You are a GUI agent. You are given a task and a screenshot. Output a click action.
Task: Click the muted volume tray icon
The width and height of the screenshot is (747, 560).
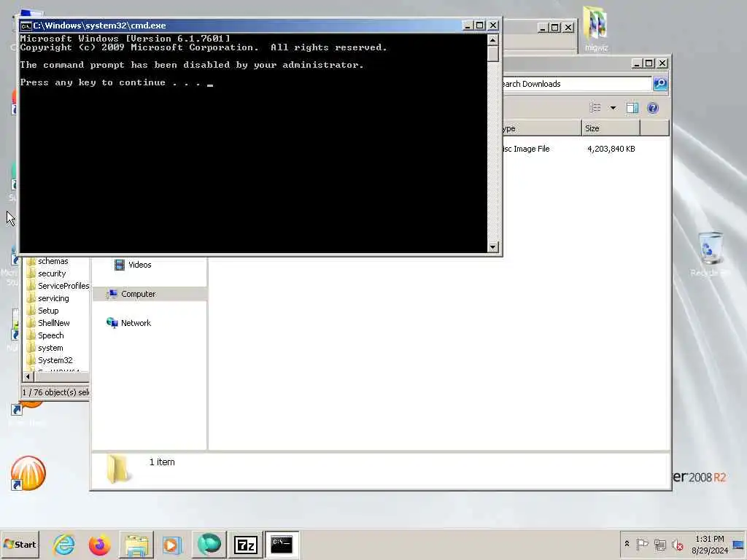pos(677,544)
